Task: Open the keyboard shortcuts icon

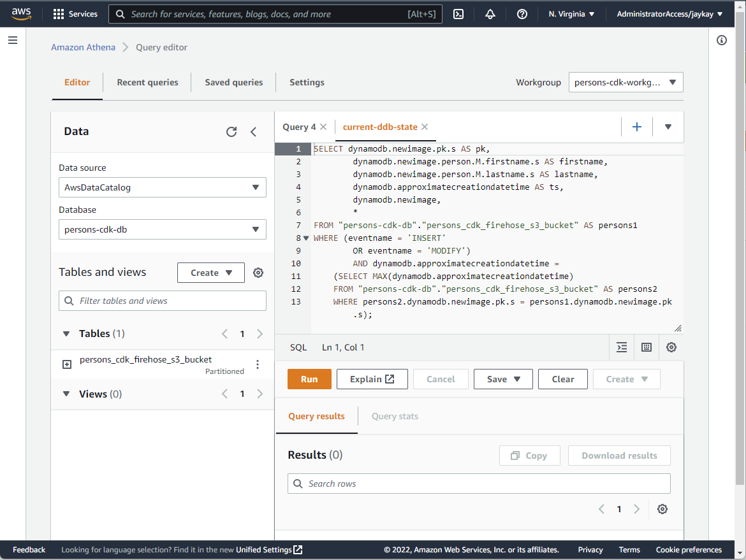Action: 646,347
